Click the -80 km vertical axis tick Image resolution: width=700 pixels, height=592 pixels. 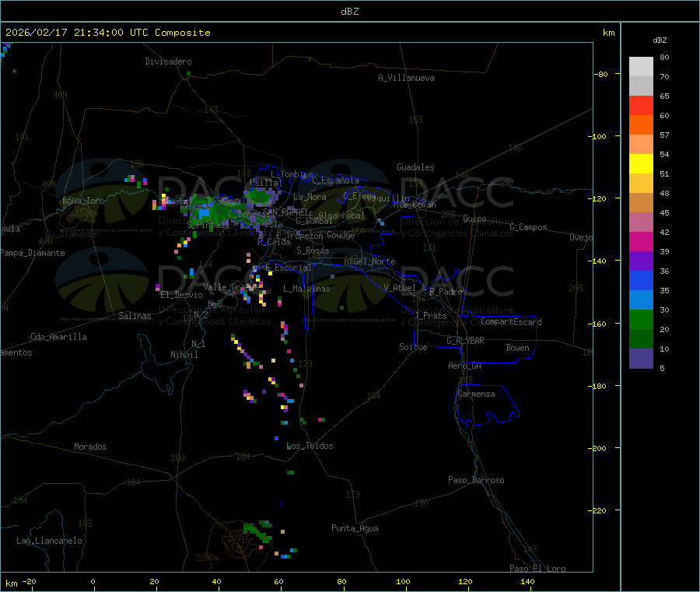(x=601, y=74)
